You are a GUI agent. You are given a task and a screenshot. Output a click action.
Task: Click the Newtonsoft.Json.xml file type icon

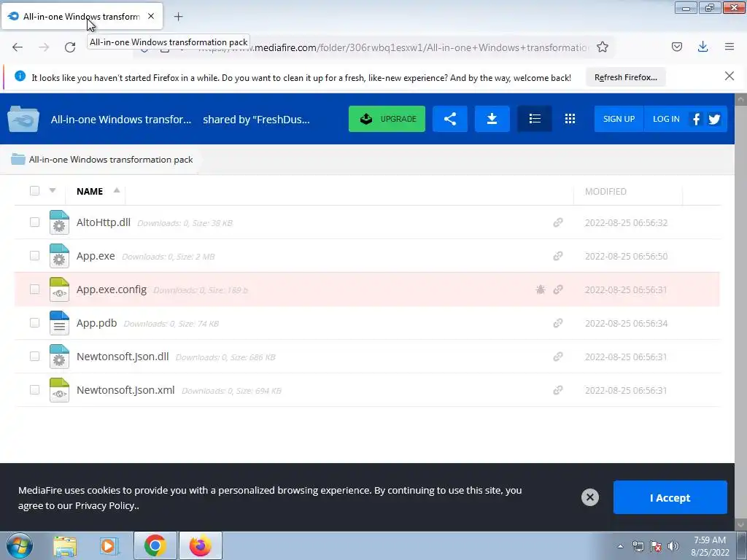(x=59, y=389)
